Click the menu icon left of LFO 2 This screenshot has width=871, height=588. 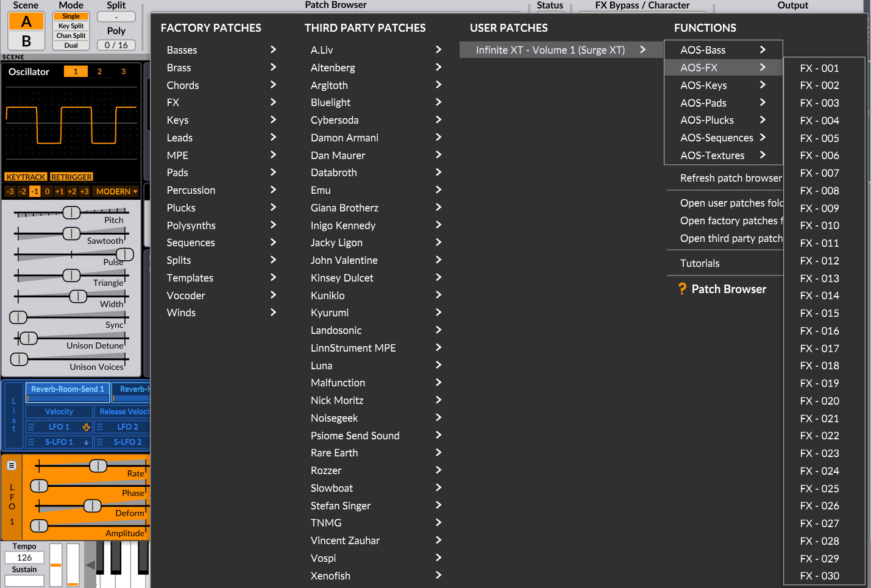click(100, 427)
